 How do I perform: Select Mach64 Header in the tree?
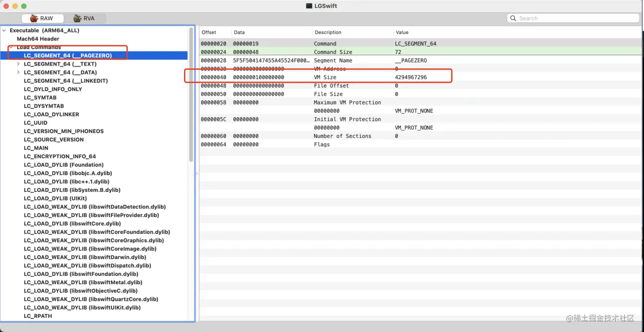click(38, 39)
